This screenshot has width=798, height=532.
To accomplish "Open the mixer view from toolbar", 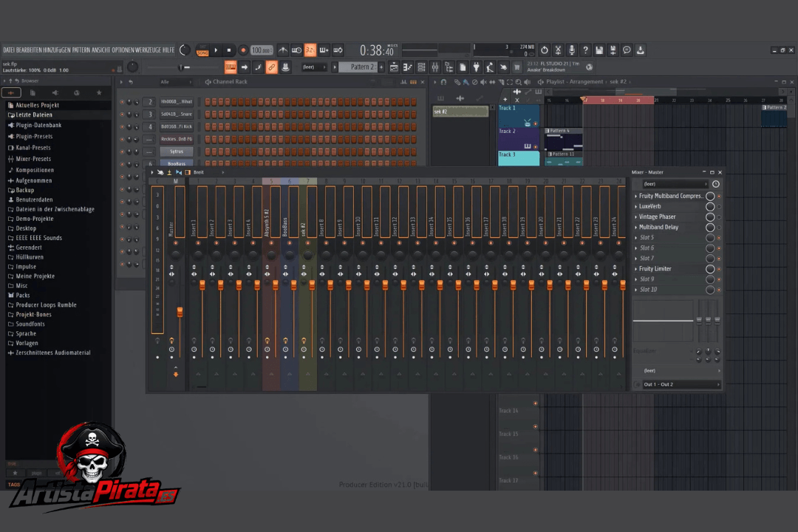I will (435, 66).
